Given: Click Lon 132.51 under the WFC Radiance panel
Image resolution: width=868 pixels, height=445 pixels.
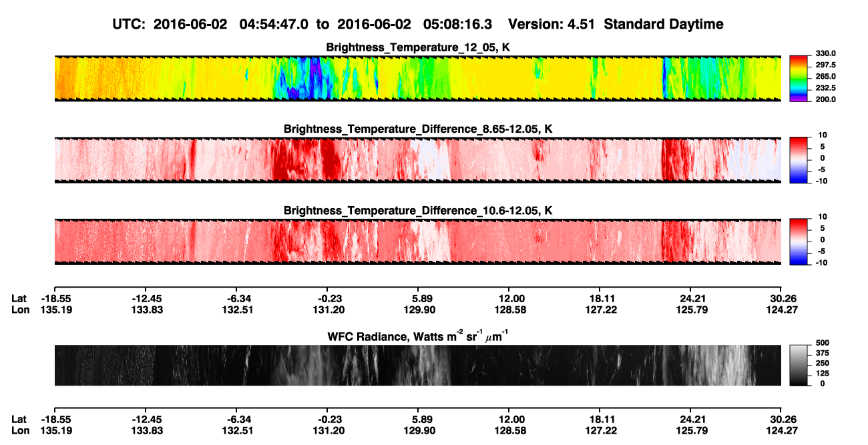Looking at the screenshot, I should click(x=236, y=430).
